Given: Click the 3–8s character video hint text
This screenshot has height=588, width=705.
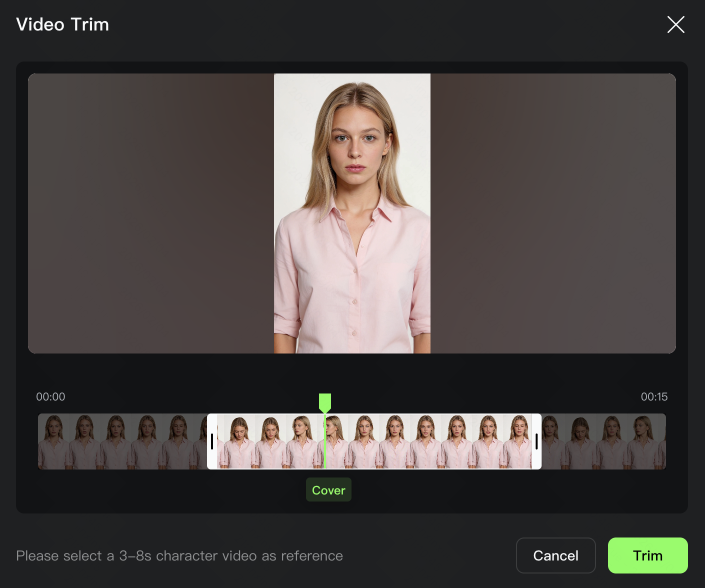Looking at the screenshot, I should pos(179,556).
